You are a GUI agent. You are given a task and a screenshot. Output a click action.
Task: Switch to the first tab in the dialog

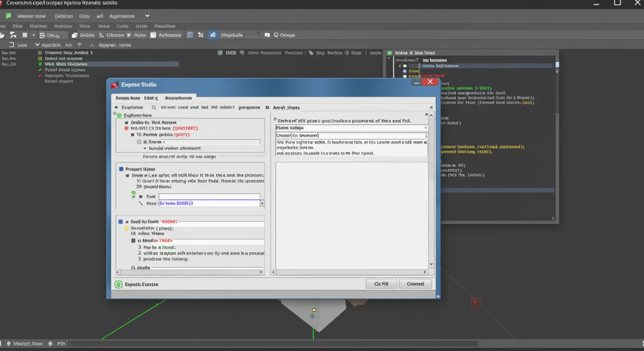click(128, 98)
